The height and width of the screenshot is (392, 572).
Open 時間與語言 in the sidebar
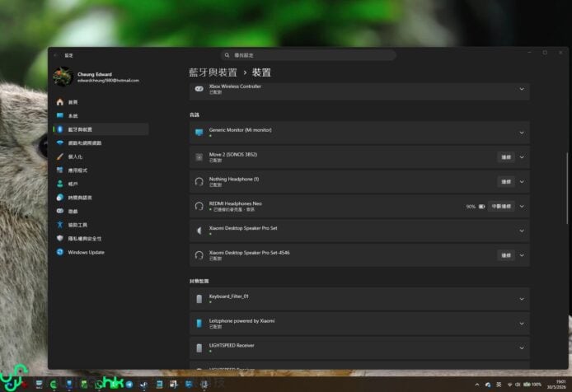[x=101, y=198]
